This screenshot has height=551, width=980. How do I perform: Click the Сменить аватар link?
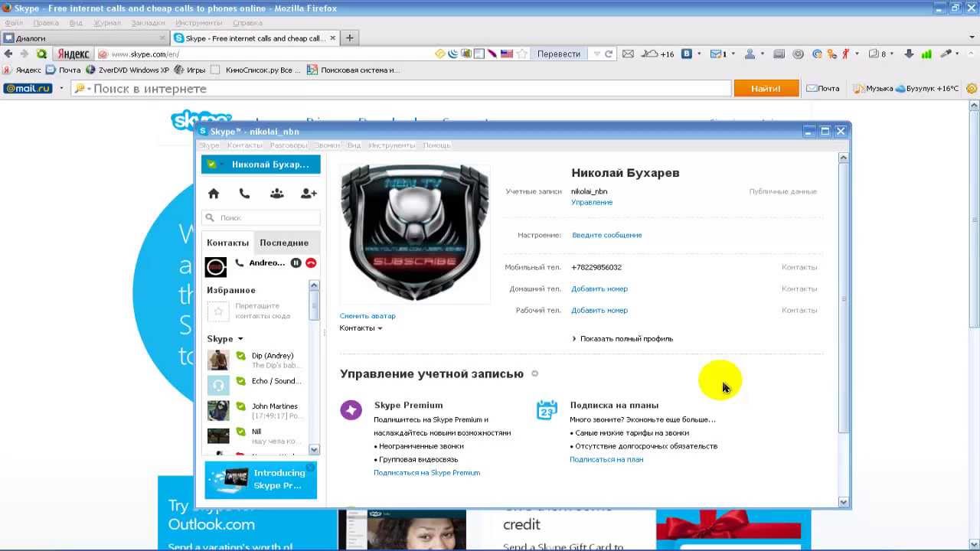pyautogui.click(x=367, y=315)
